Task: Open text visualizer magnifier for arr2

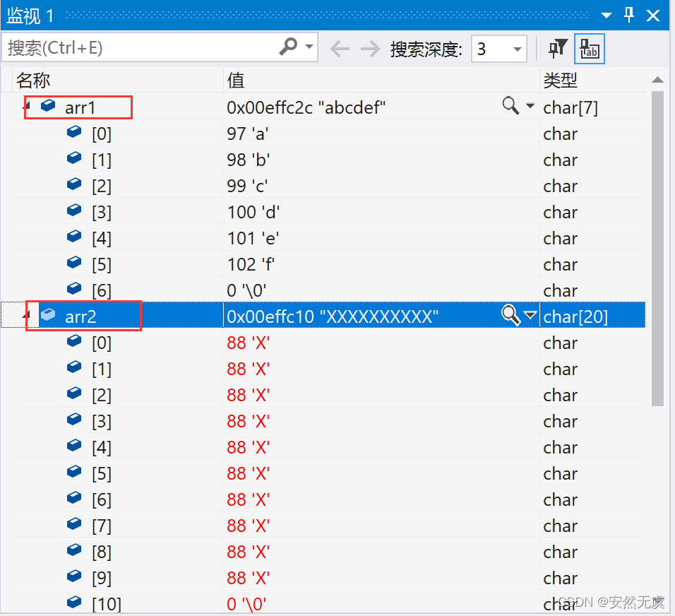Action: (x=510, y=315)
